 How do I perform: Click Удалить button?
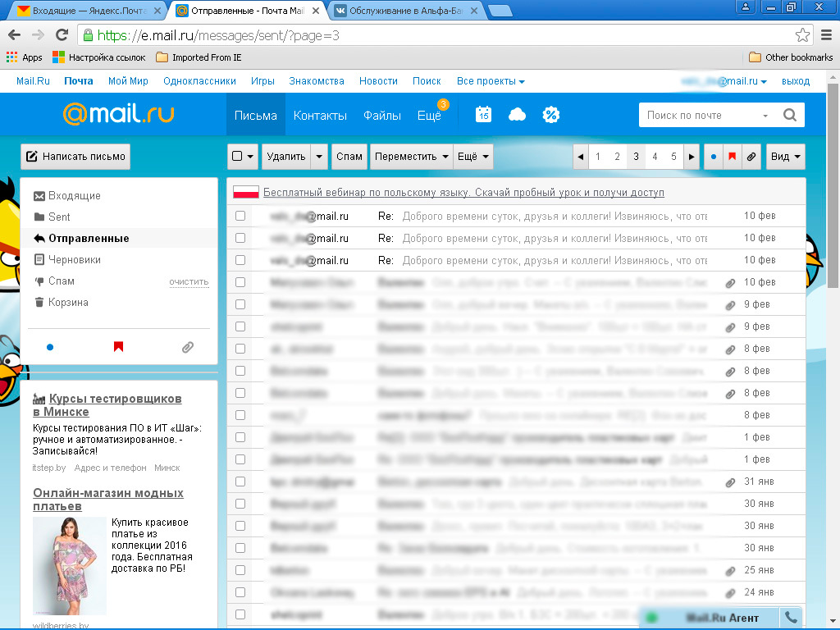point(286,157)
